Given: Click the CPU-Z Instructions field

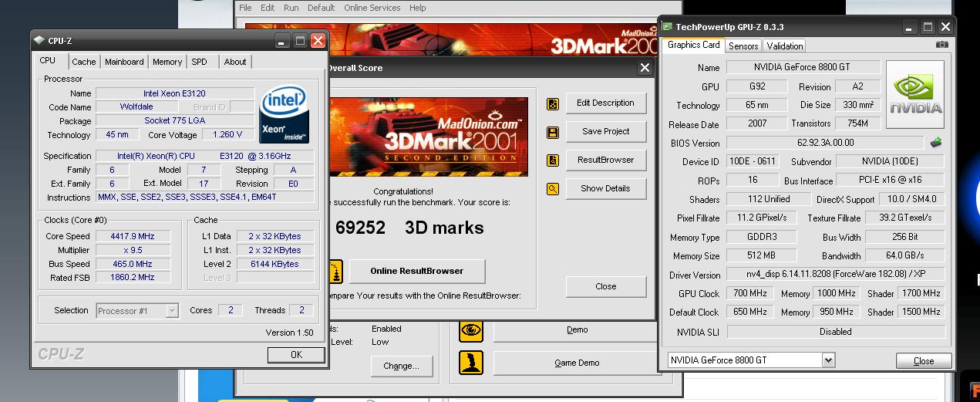Looking at the screenshot, I should click(x=205, y=198).
